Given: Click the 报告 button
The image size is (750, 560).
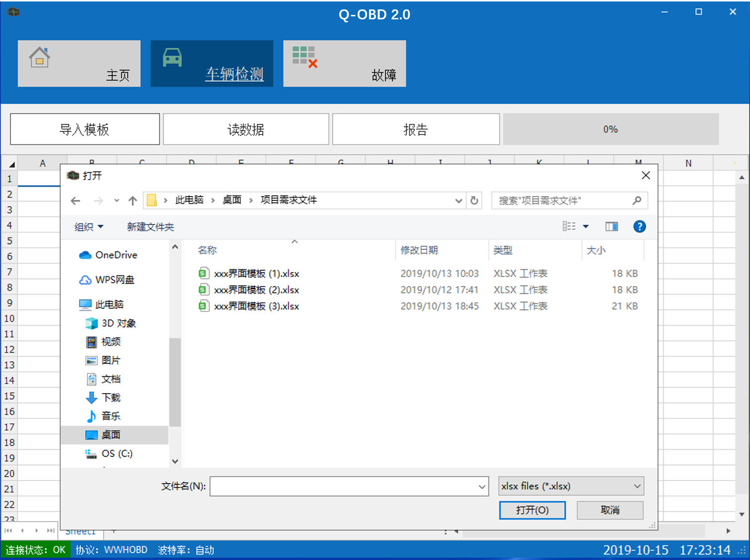Looking at the screenshot, I should pos(416,129).
